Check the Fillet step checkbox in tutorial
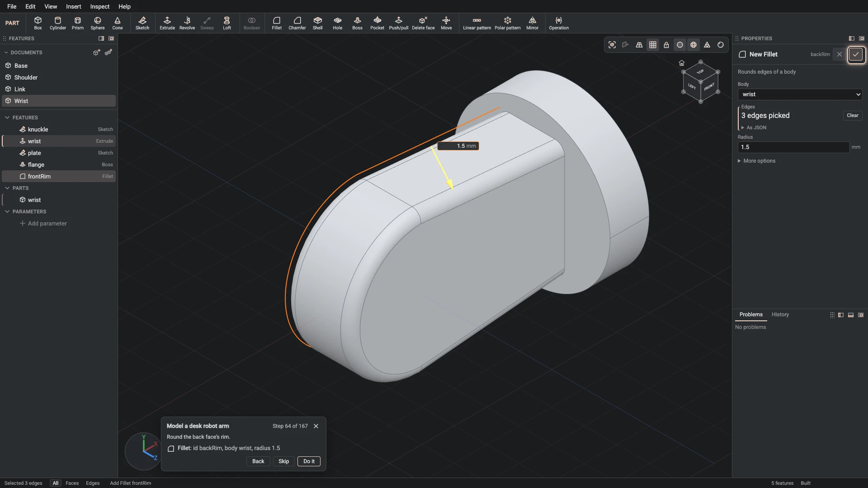The image size is (868, 488). click(x=171, y=449)
